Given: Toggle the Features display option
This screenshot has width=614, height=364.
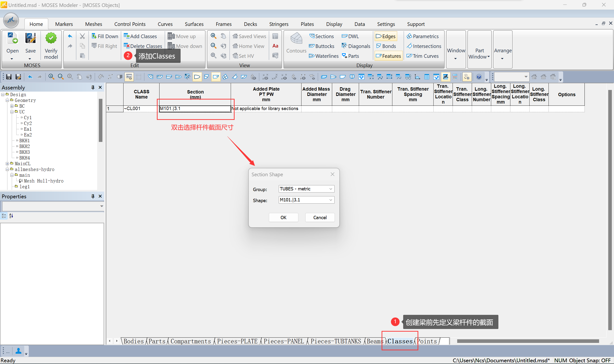Looking at the screenshot, I should click(x=388, y=56).
